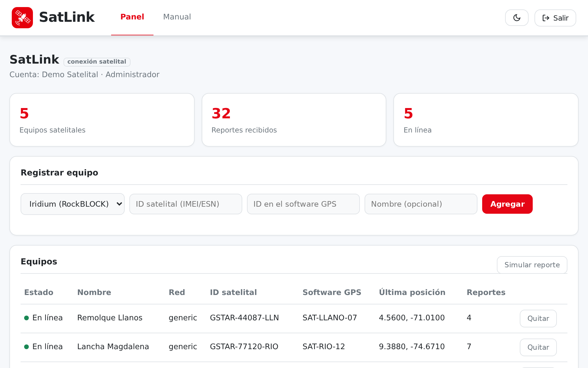
Task: Click the GSTAR-77120-RIO satellite ID
Action: pos(244,347)
